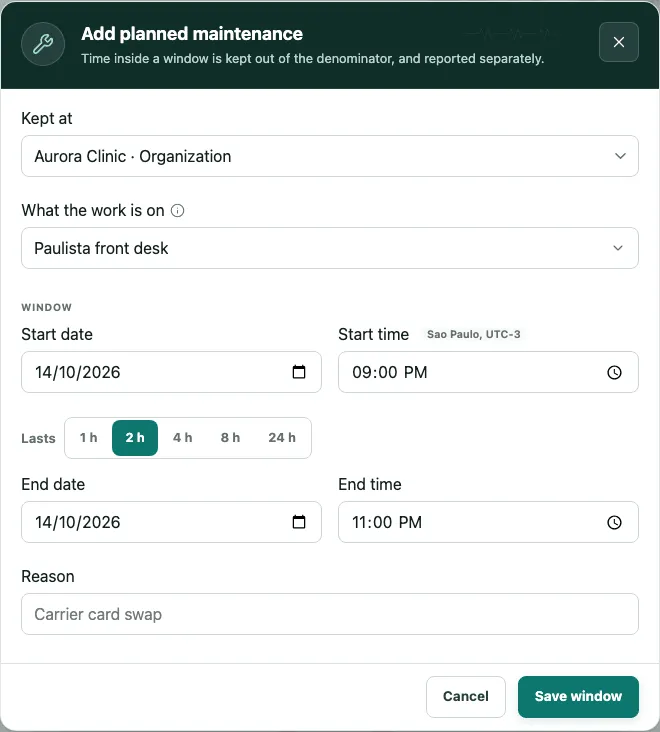The width and height of the screenshot is (660, 732).
Task: Select the 1 h duration option
Action: click(x=88, y=438)
